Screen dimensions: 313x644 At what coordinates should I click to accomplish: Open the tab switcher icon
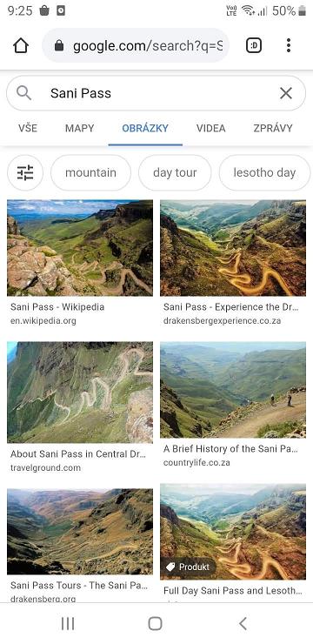click(x=254, y=45)
